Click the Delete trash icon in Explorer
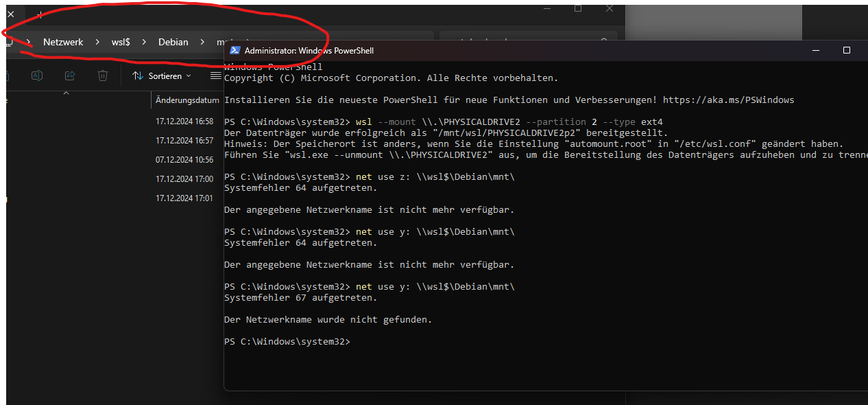The width and height of the screenshot is (868, 405). pyautogui.click(x=103, y=76)
